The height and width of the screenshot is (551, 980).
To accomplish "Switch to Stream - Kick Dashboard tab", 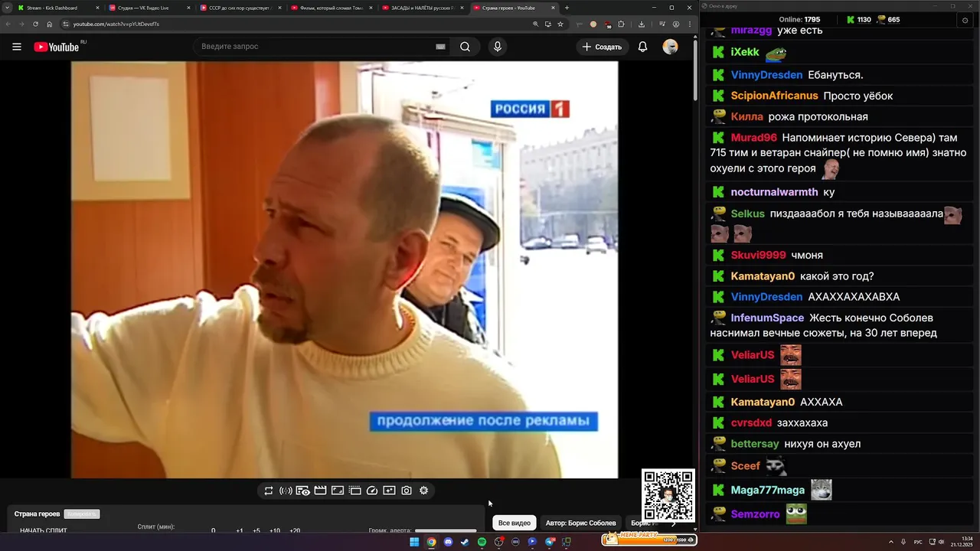I will pos(57,8).
